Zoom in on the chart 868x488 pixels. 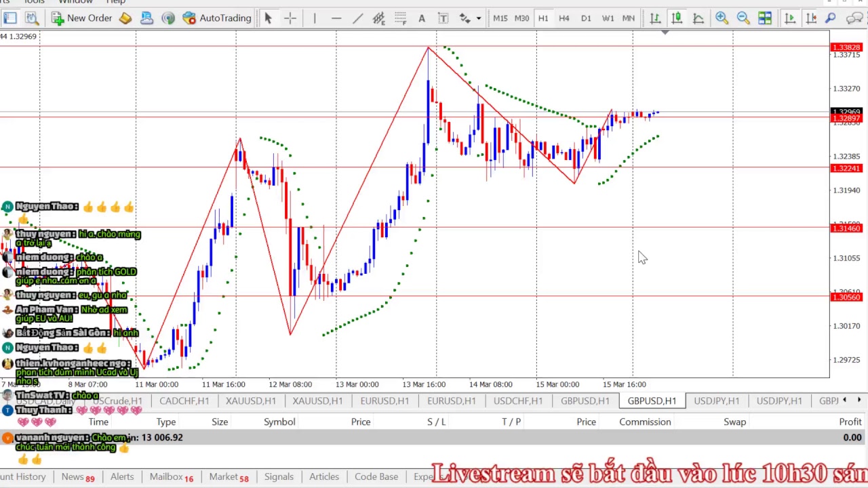coord(722,18)
